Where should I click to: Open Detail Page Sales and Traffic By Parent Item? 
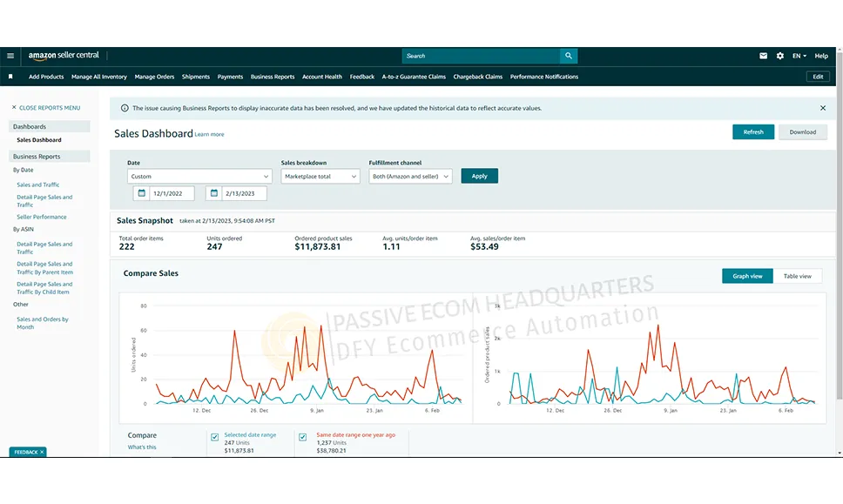(44, 268)
